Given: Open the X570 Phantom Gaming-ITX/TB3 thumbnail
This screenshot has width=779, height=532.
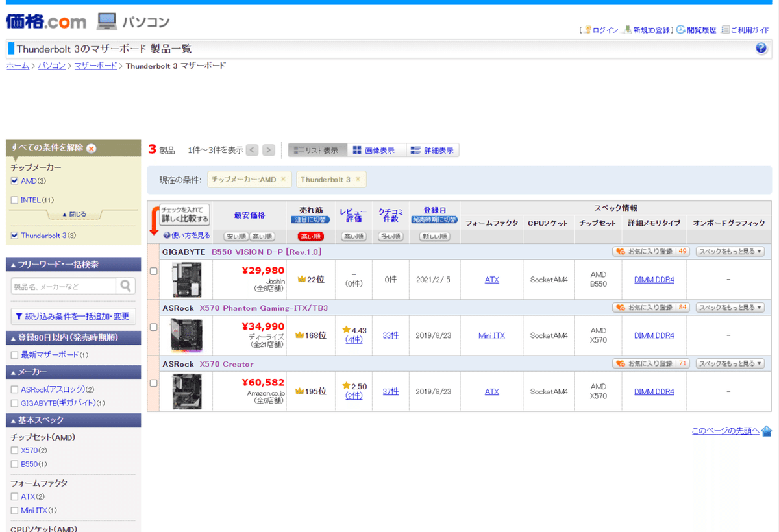Looking at the screenshot, I should point(187,335).
